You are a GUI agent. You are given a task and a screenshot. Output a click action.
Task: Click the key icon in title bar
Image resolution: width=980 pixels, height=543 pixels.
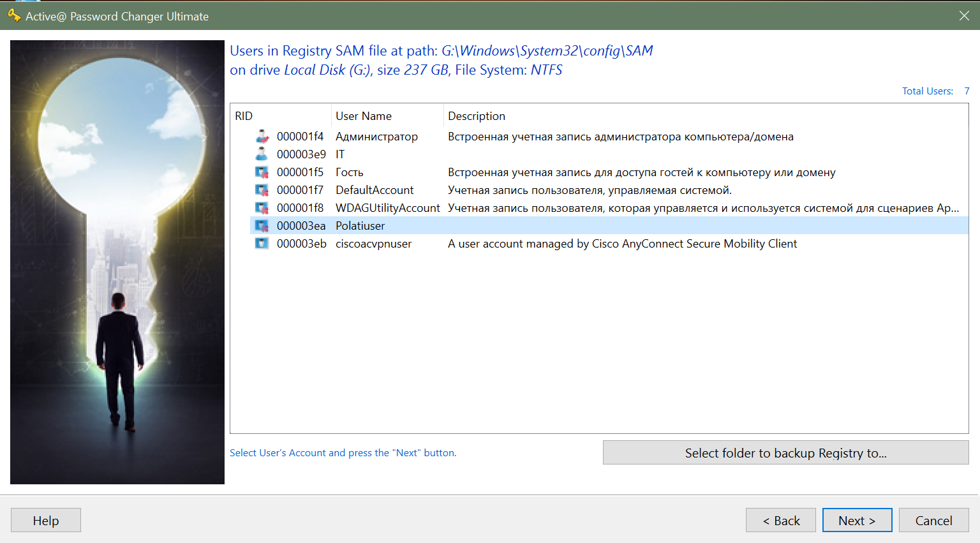tap(14, 16)
